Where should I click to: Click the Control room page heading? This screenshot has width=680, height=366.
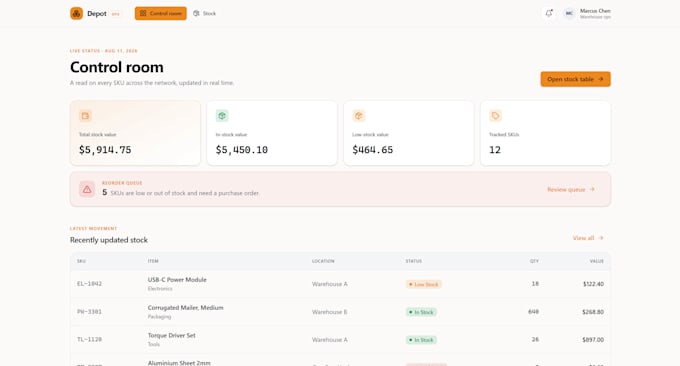tap(117, 67)
